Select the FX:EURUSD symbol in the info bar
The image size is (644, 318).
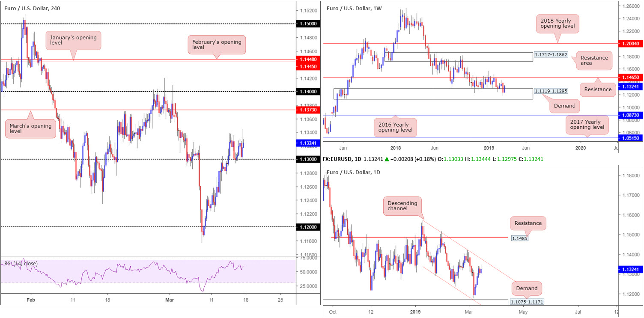pos(343,159)
